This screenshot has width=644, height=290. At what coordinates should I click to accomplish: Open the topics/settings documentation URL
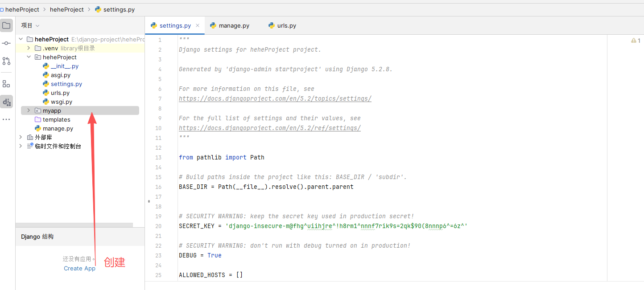pos(275,98)
